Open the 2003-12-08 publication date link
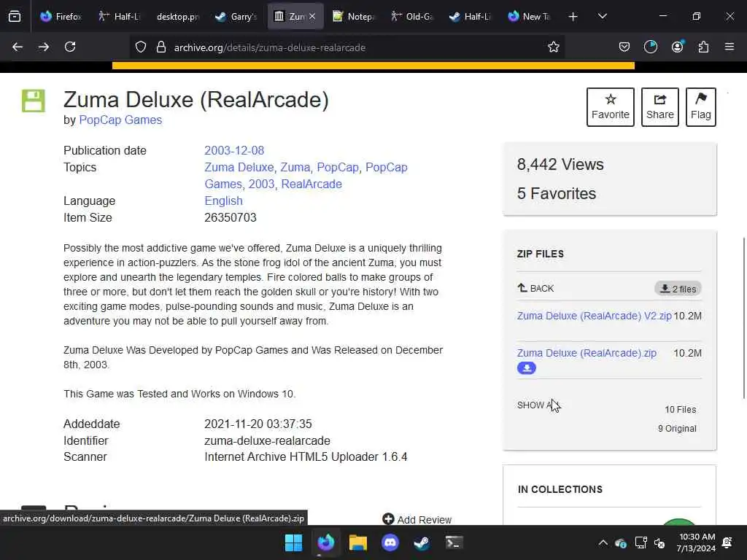Viewport: 747px width, 560px height. [x=234, y=150]
